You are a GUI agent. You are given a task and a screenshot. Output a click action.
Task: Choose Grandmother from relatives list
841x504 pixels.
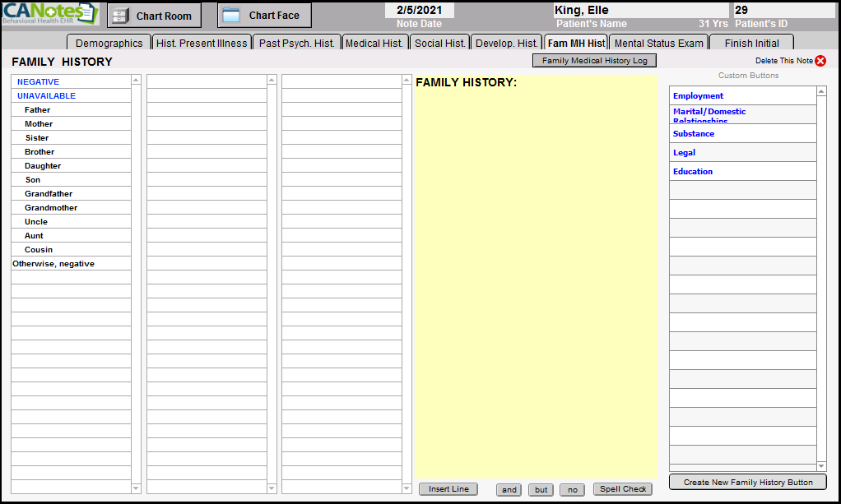(x=71, y=207)
